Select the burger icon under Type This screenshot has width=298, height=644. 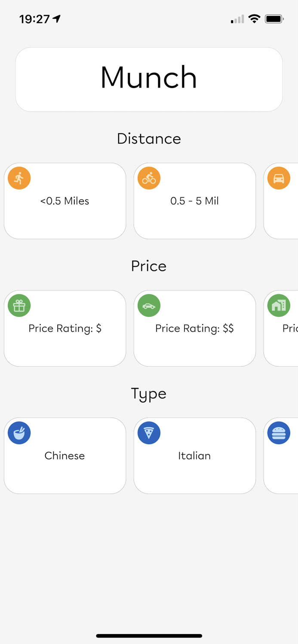279,433
